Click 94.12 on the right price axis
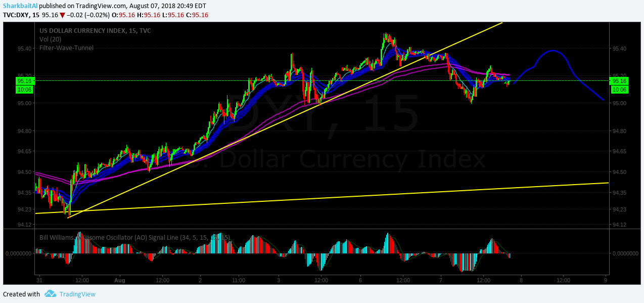Image resolution: width=644 pixels, height=303 pixels. pos(619,224)
